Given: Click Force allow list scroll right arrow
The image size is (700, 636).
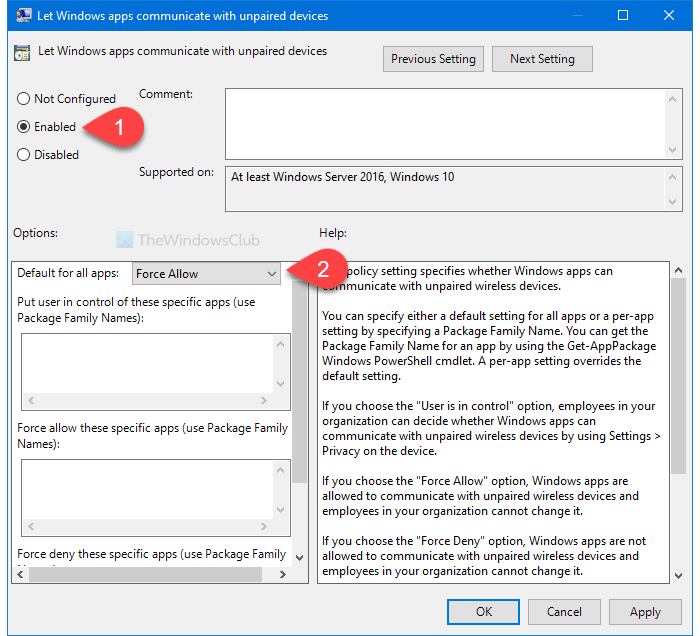Looking at the screenshot, I should [x=264, y=526].
